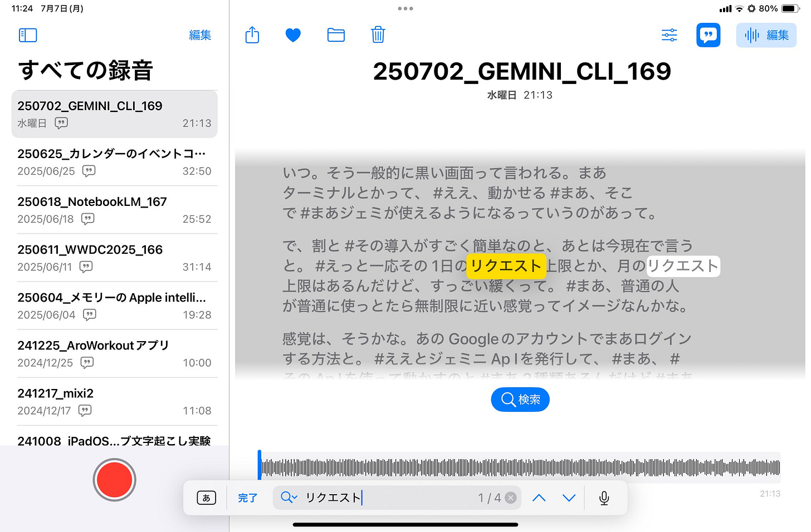Tap the Wi-Fi status icon
Viewport: 811px width, 532px height.
(x=739, y=8)
